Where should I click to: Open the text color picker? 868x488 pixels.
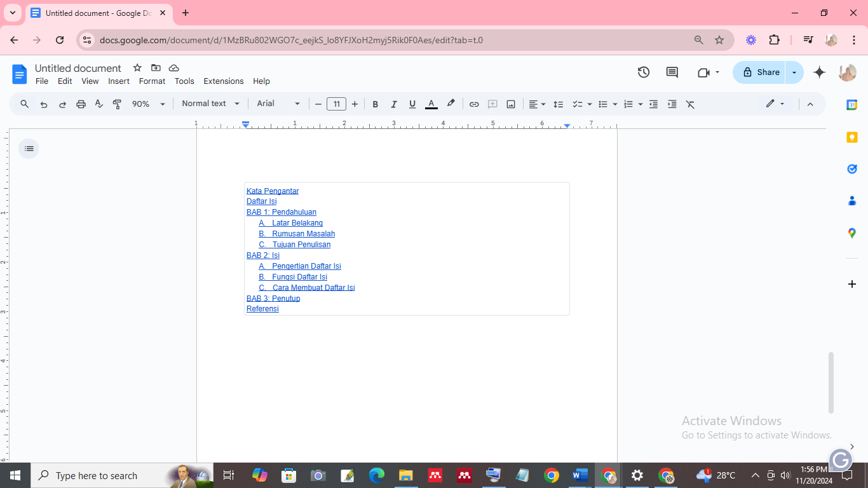(431, 104)
